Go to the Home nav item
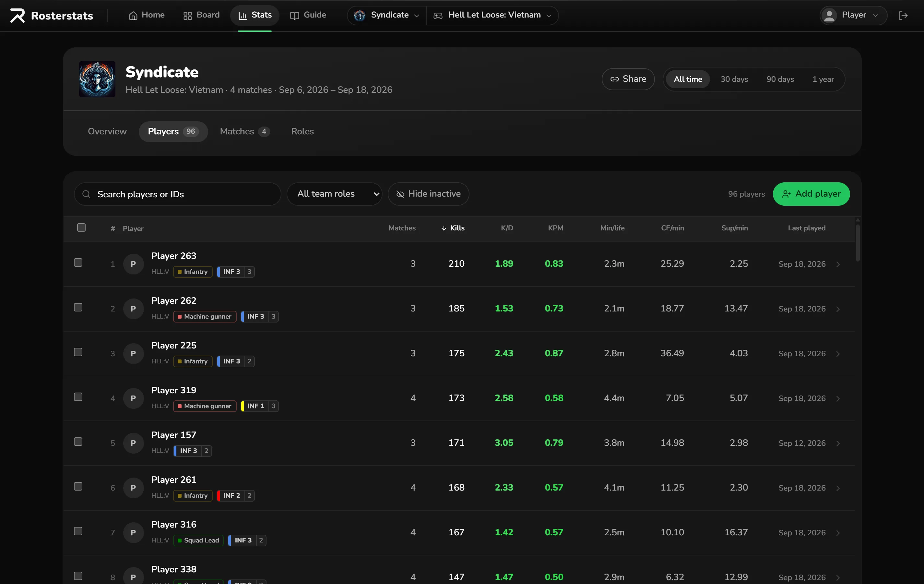The height and width of the screenshot is (584, 924). coord(147,15)
